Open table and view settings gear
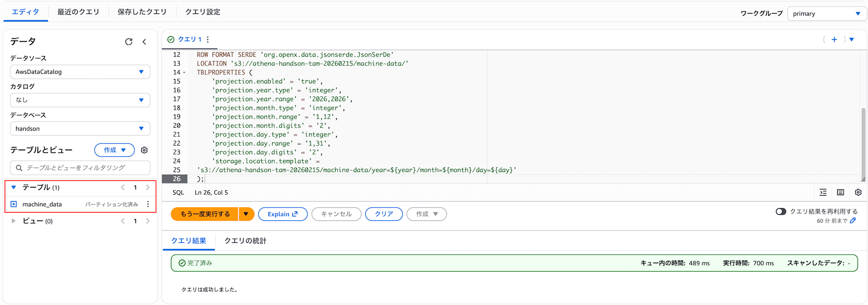The height and width of the screenshot is (305, 868). [x=145, y=150]
